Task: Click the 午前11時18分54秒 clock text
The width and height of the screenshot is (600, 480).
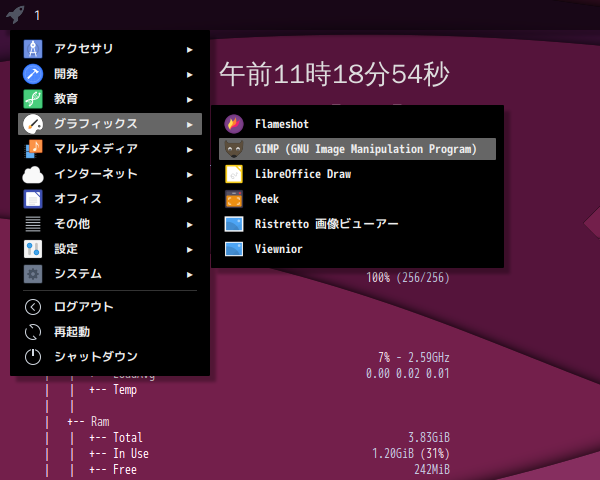Action: click(334, 74)
